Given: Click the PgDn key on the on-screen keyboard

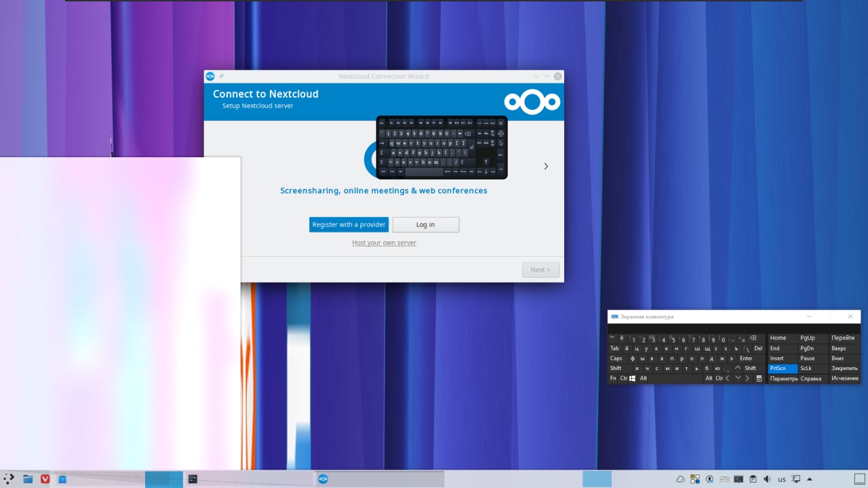Looking at the screenshot, I should [x=813, y=348].
